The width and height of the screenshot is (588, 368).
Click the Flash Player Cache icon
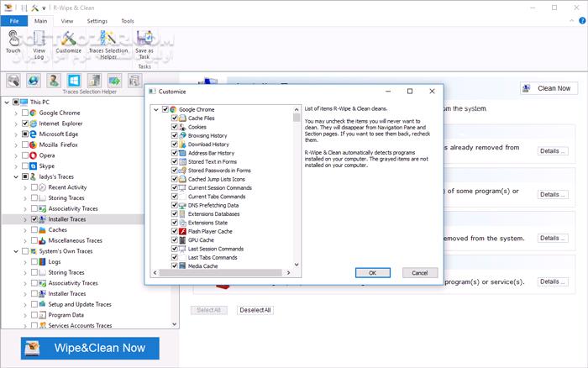[182, 231]
